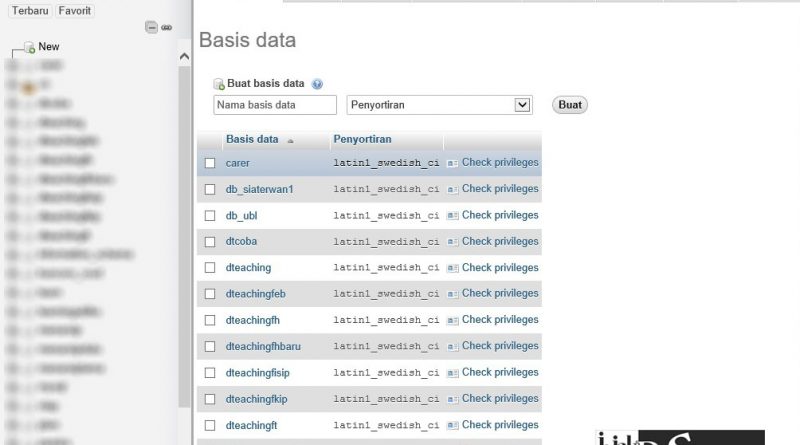Click Check privileges for dteachingfeb
Image resolution: width=800 pixels, height=445 pixels.
pos(500,293)
